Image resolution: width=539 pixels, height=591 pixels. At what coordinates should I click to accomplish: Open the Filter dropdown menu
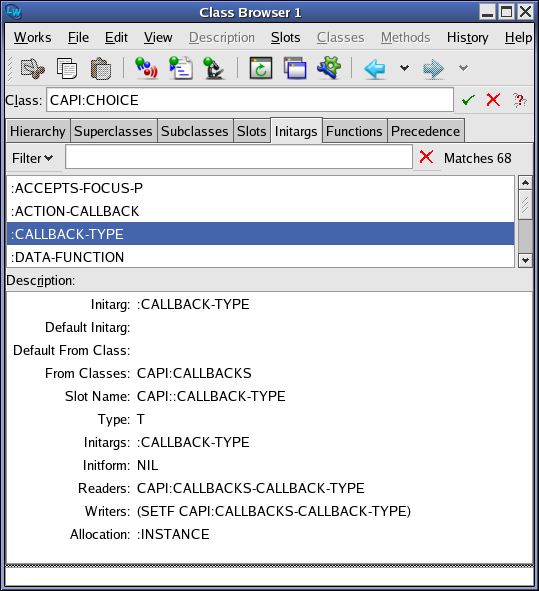32,158
